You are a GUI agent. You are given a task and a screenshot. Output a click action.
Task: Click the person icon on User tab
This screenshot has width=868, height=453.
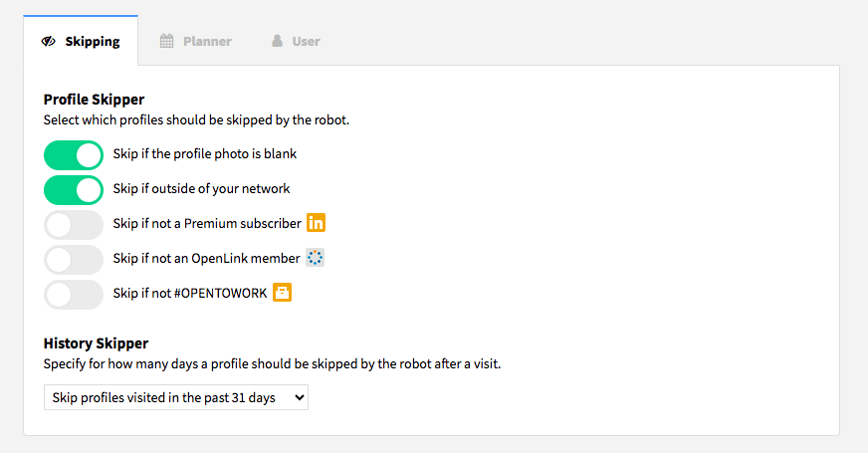point(277,41)
